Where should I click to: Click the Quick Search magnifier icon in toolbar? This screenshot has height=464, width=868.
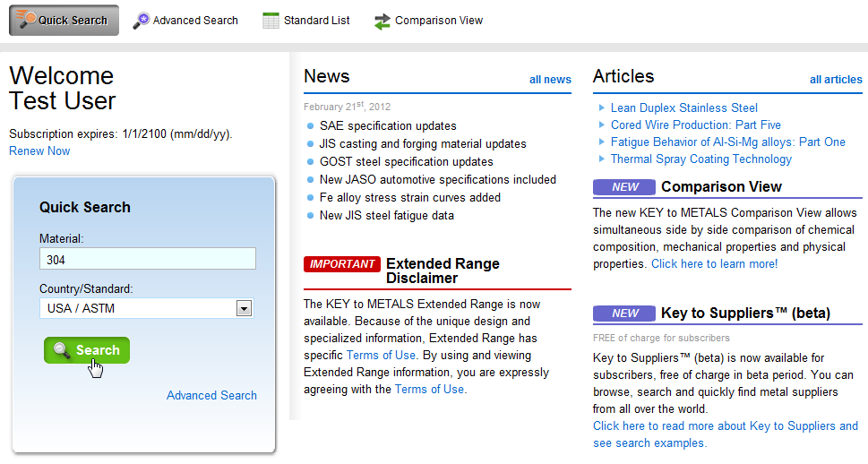[x=25, y=20]
